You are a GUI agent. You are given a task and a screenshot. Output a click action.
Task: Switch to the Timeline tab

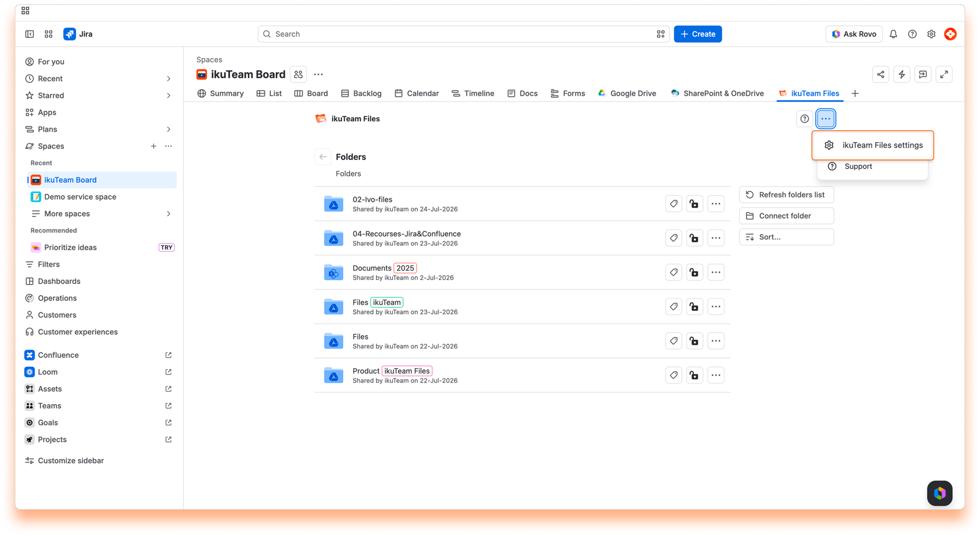point(473,93)
